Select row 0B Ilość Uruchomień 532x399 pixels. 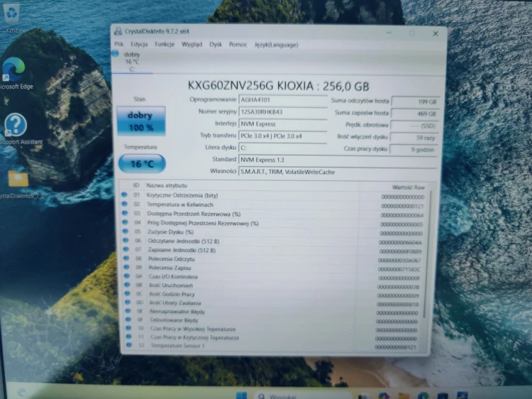tap(273, 285)
